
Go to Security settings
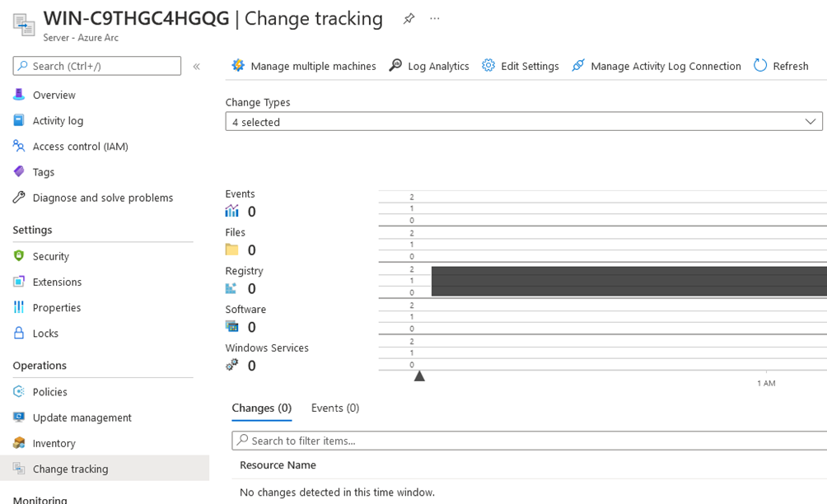point(50,256)
